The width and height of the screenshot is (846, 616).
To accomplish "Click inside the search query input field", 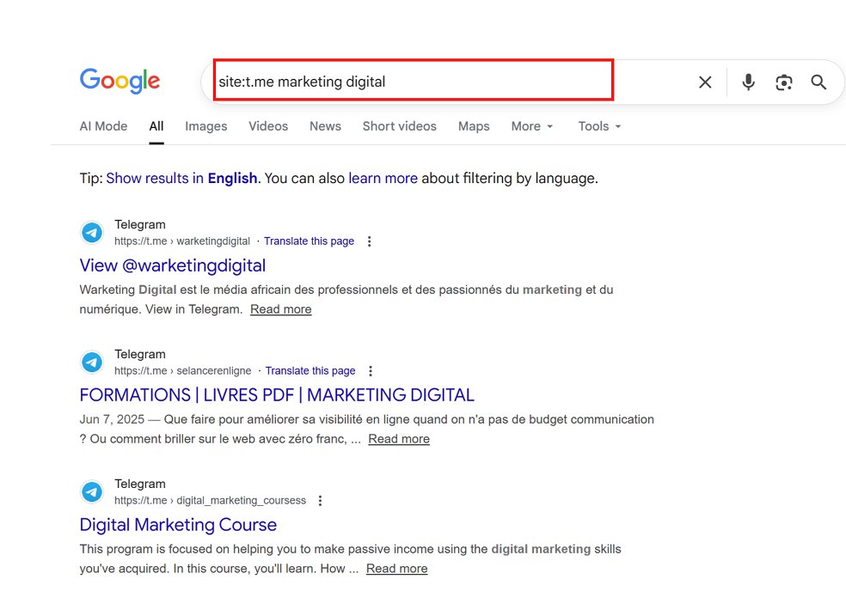I will coord(413,82).
